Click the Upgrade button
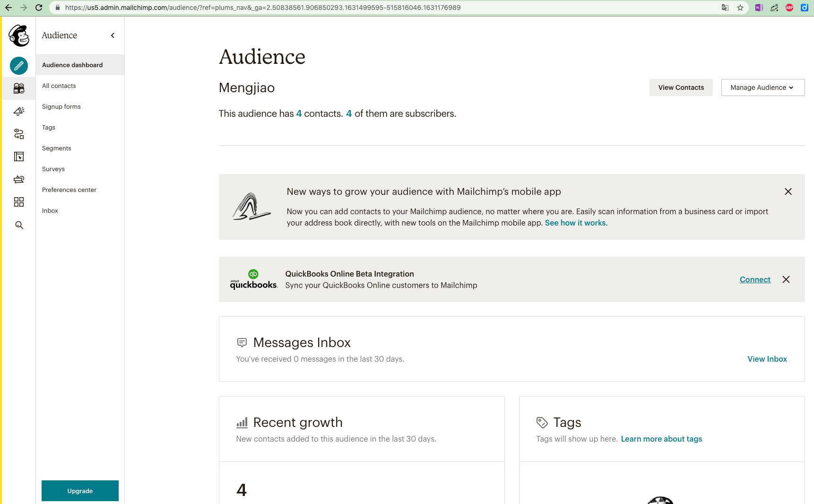Viewport: 814px width, 504px height. point(80,491)
